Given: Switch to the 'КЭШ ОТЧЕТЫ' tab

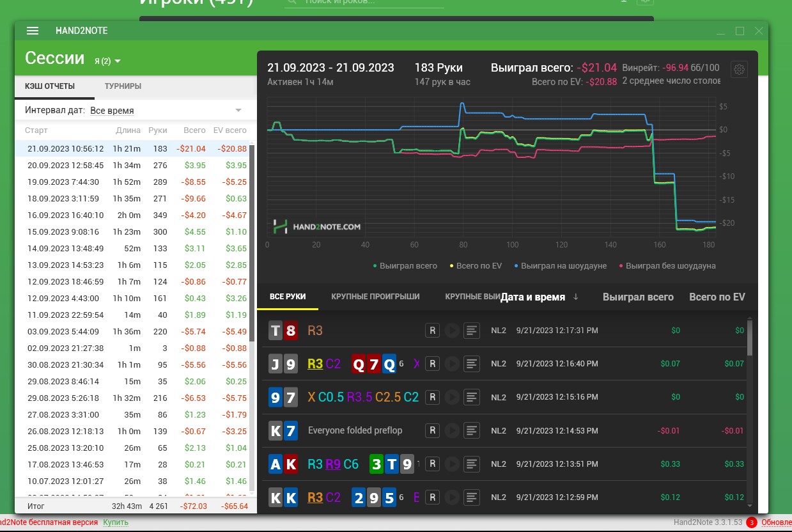Looking at the screenshot, I should tap(50, 86).
